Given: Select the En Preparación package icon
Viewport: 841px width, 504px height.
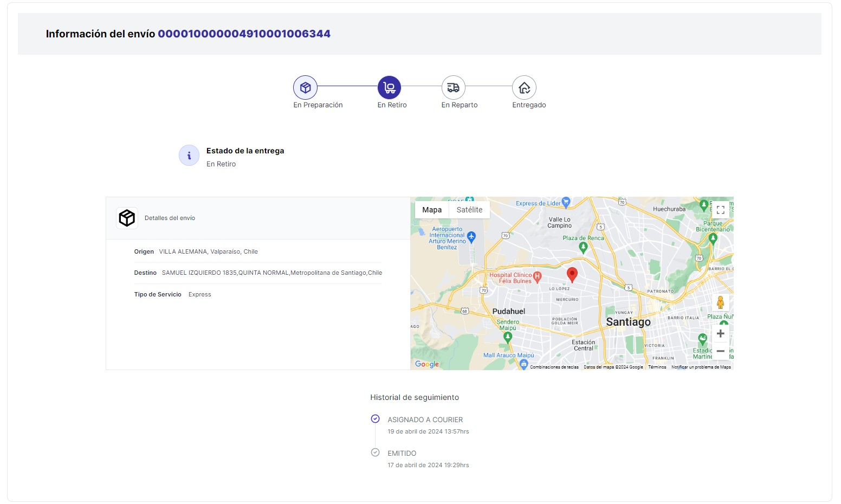Looking at the screenshot, I should (305, 87).
